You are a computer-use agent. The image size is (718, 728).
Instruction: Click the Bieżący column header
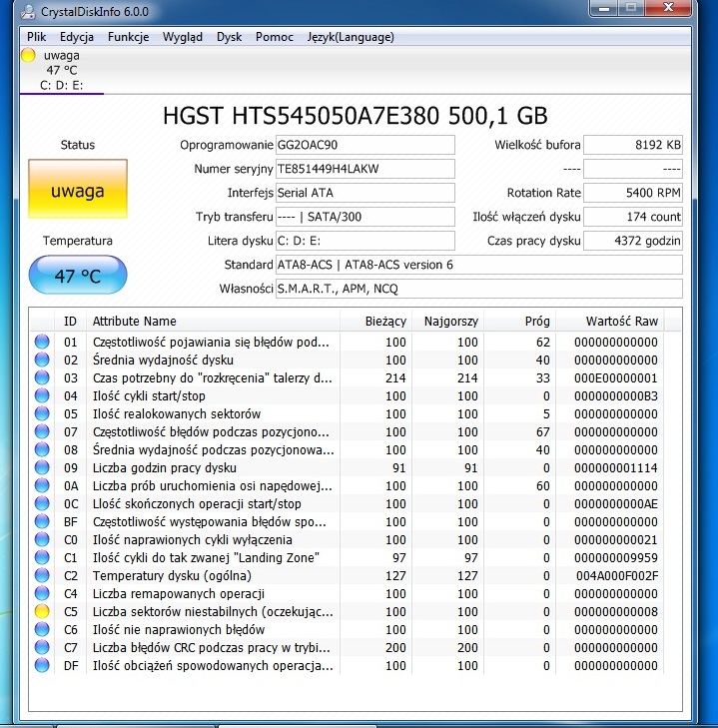coord(375,321)
